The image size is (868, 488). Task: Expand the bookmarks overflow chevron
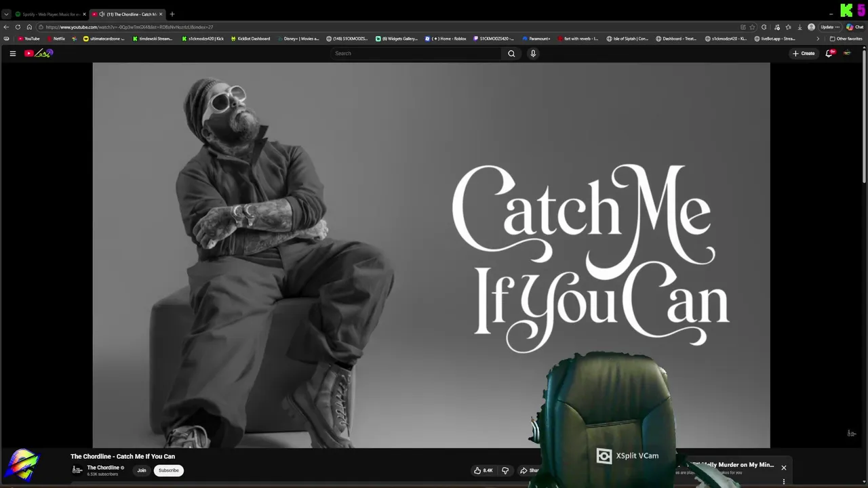coord(817,39)
